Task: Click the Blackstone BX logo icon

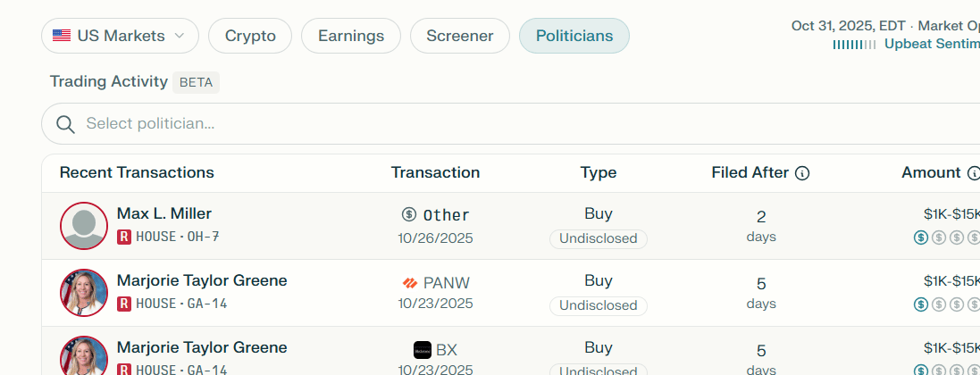Action: point(423,350)
